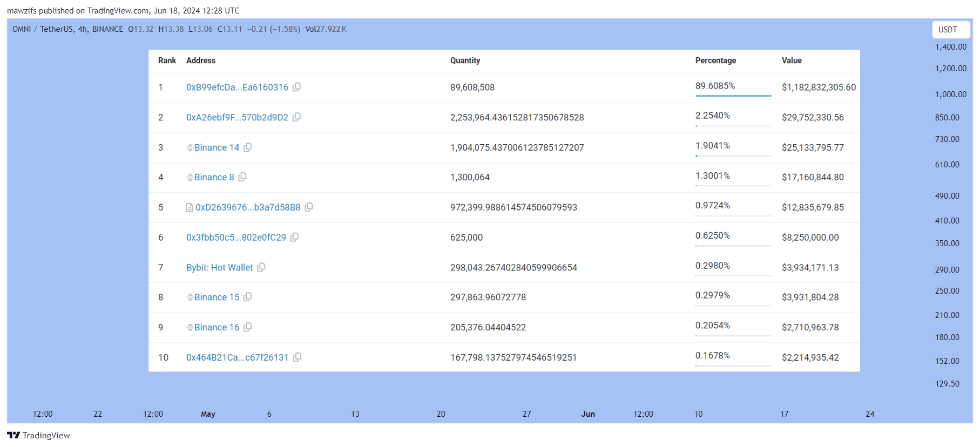Open address 0xB99efcDa...Ea6160316
The image size is (980, 447).
[x=237, y=87]
